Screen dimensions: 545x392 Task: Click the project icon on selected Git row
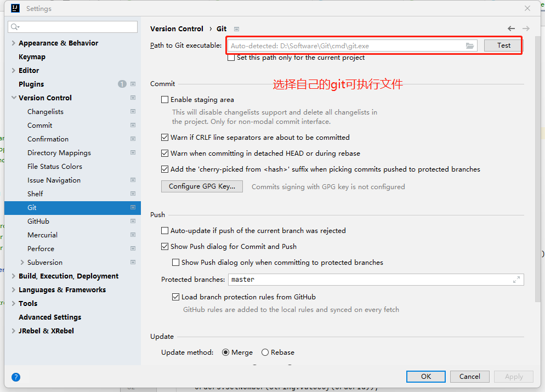pyautogui.click(x=133, y=207)
